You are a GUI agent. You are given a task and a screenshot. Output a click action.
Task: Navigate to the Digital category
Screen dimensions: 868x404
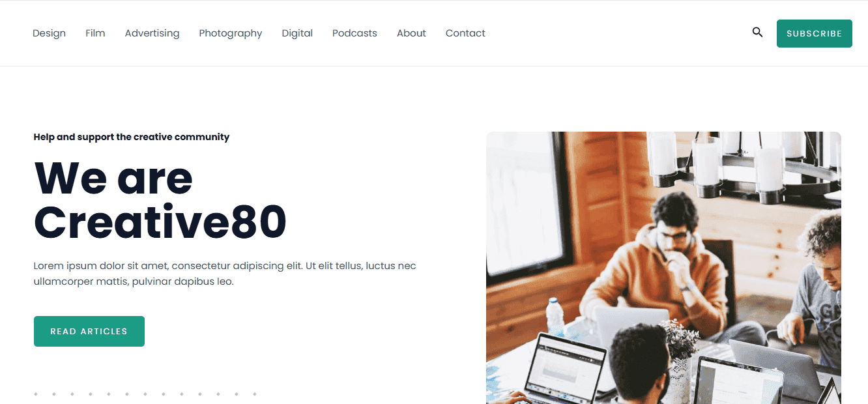click(x=297, y=33)
